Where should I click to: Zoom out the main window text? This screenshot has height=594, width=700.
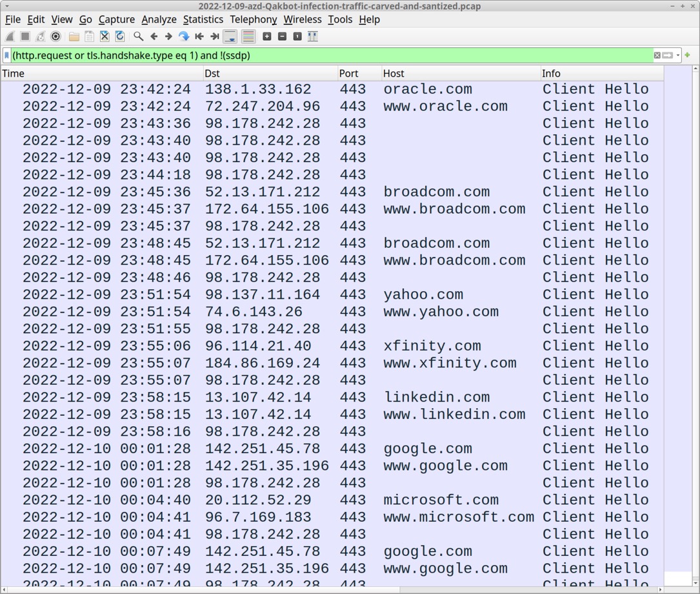point(282,37)
